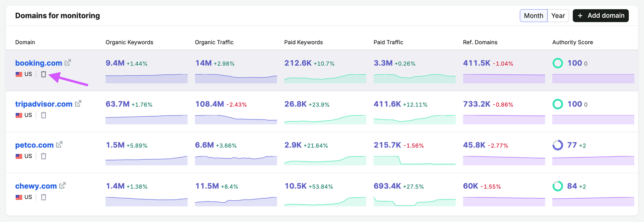644x222 pixels.
Task: Click the US flag under petco.com
Action: coord(19,156)
